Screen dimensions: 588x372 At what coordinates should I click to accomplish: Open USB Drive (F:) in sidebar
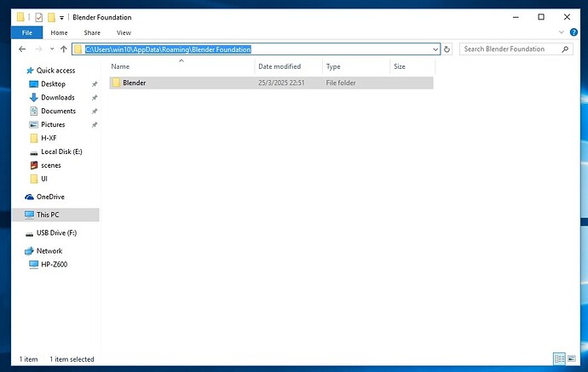coord(56,232)
